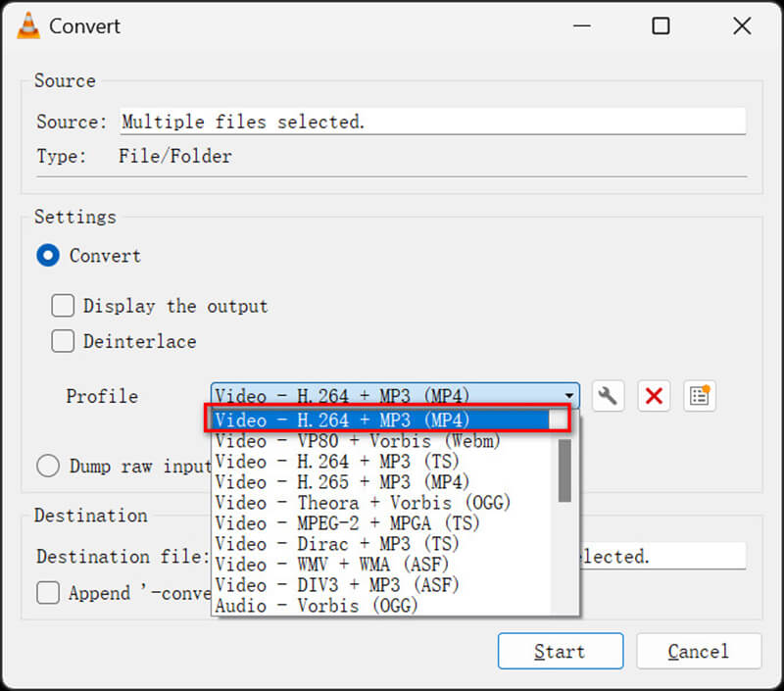The image size is (784, 691).
Task: Choose Audio - Vorbis (OGG) profile
Action: click(383, 606)
